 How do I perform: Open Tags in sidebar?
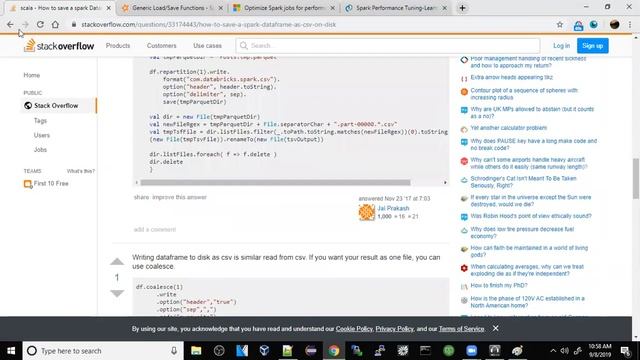(x=40, y=121)
